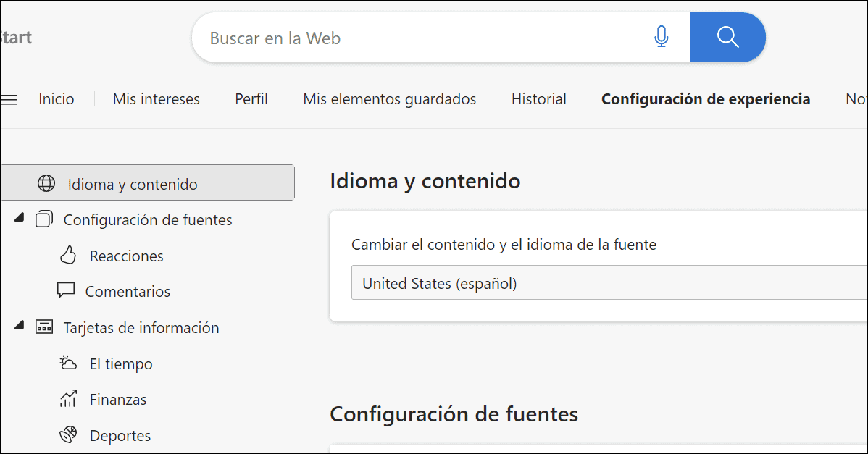868x454 pixels.
Task: Switch to the Inicio tab
Action: click(x=56, y=99)
